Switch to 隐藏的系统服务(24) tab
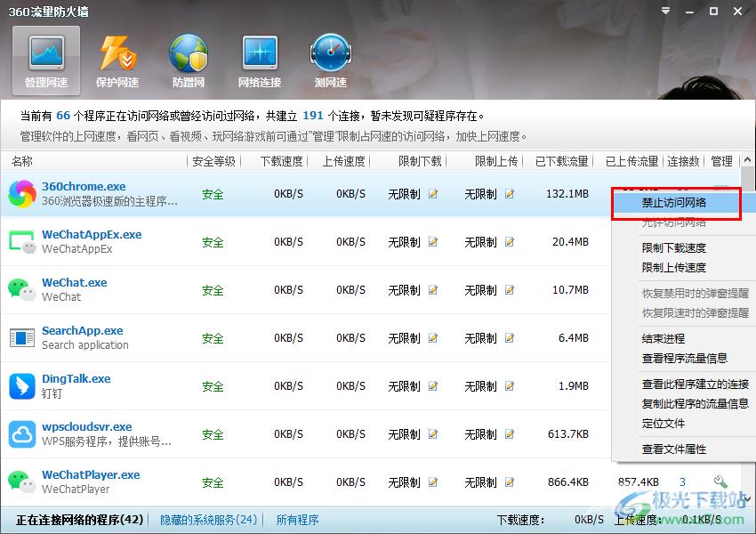This screenshot has height=534, width=756. 209,520
